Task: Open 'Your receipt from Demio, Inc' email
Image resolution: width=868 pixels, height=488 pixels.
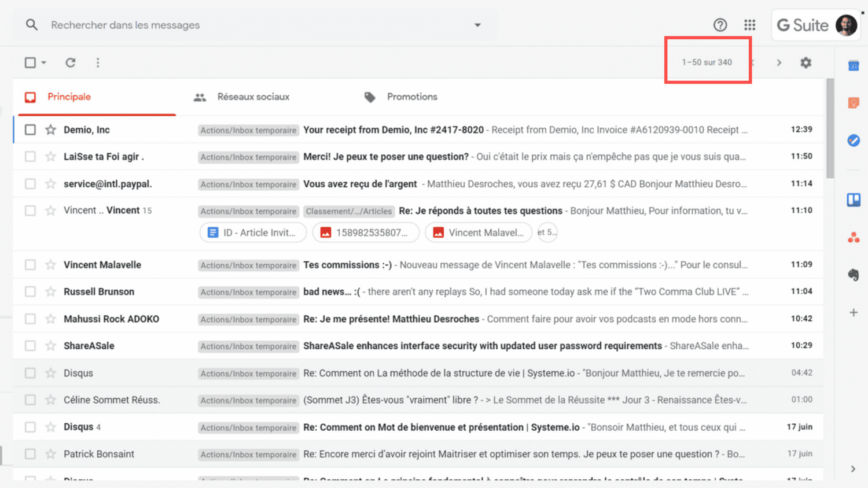Action: 393,130
